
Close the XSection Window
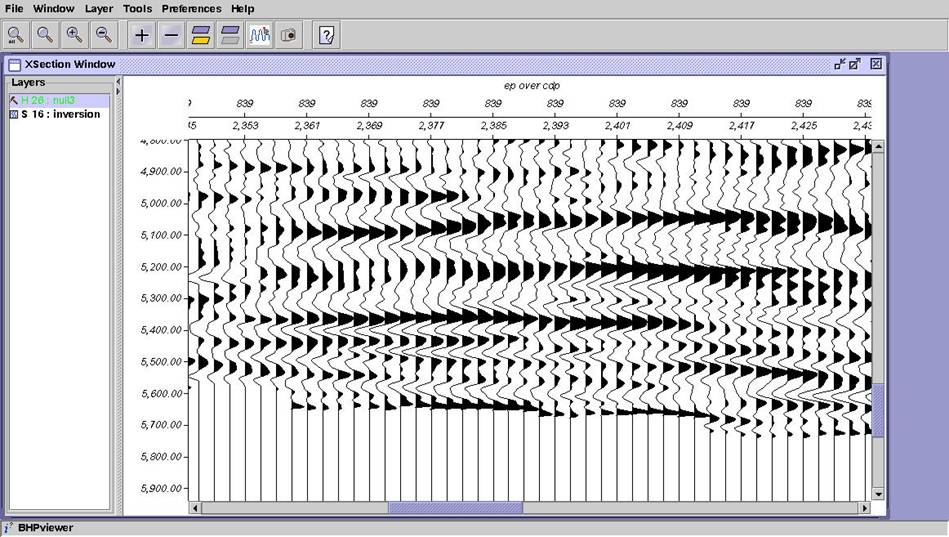click(x=876, y=64)
